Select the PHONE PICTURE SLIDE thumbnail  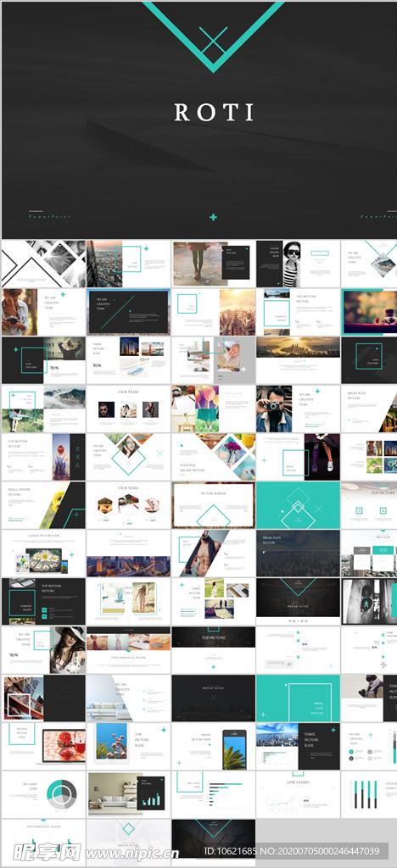click(213, 746)
